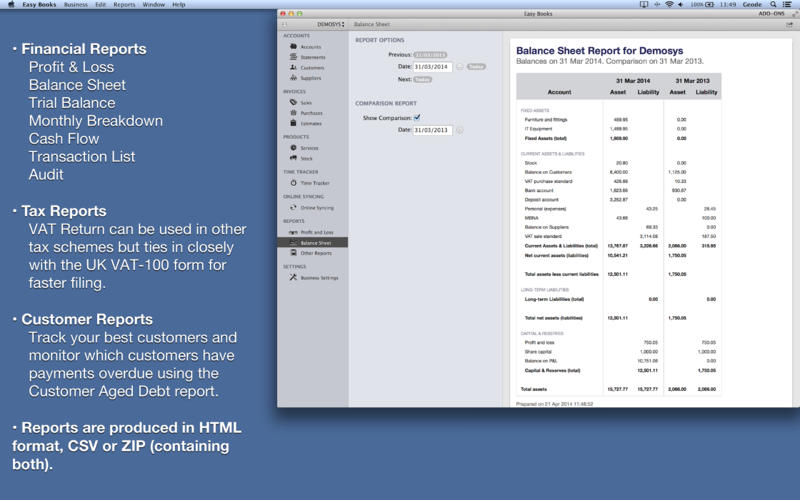The width and height of the screenshot is (800, 500).
Task: Click the export report icon in toolbar
Action: point(789,24)
